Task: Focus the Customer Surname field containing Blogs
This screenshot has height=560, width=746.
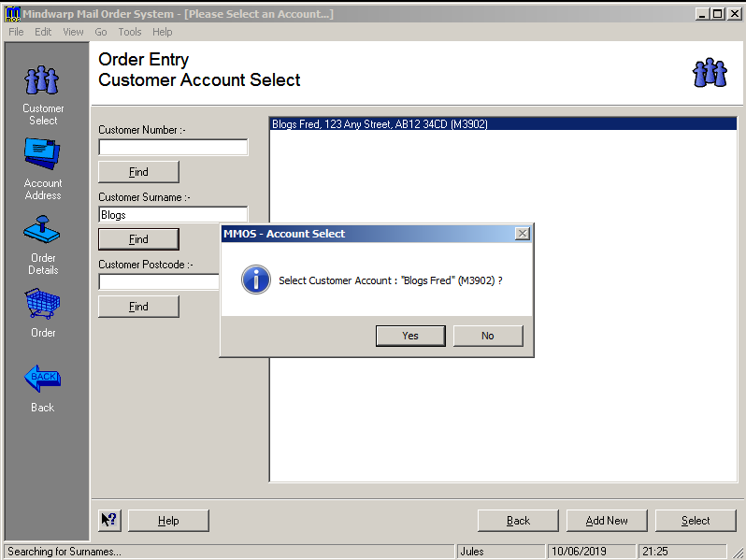Action: 173,215
